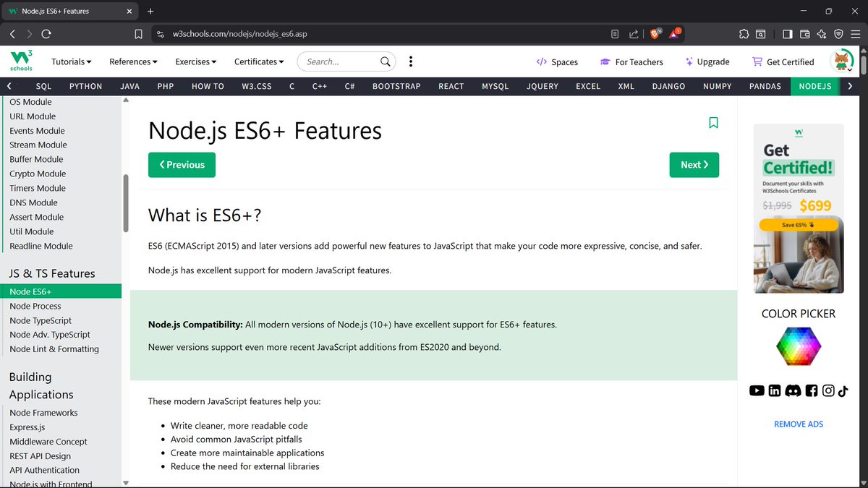Click the green Next button
Screen dimensions: 868x488
click(x=694, y=165)
